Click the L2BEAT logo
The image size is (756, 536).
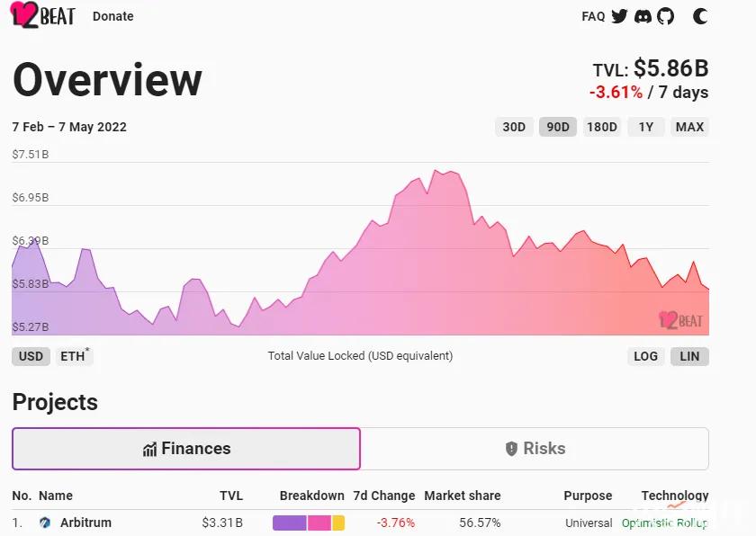point(42,16)
